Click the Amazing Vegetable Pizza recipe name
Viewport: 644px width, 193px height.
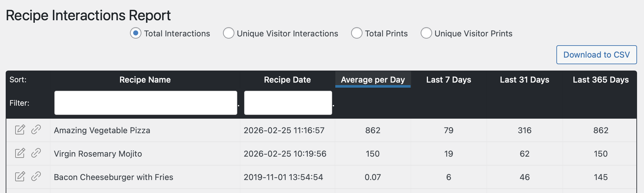pyautogui.click(x=102, y=130)
